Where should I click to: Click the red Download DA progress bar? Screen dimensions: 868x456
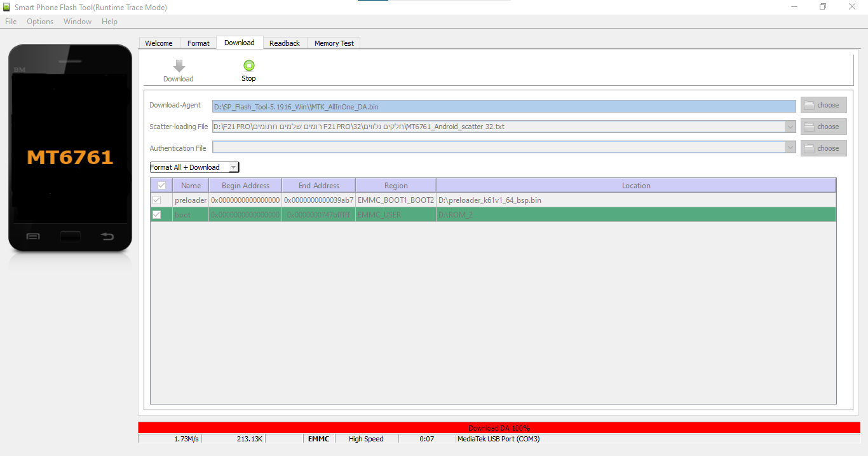499,428
